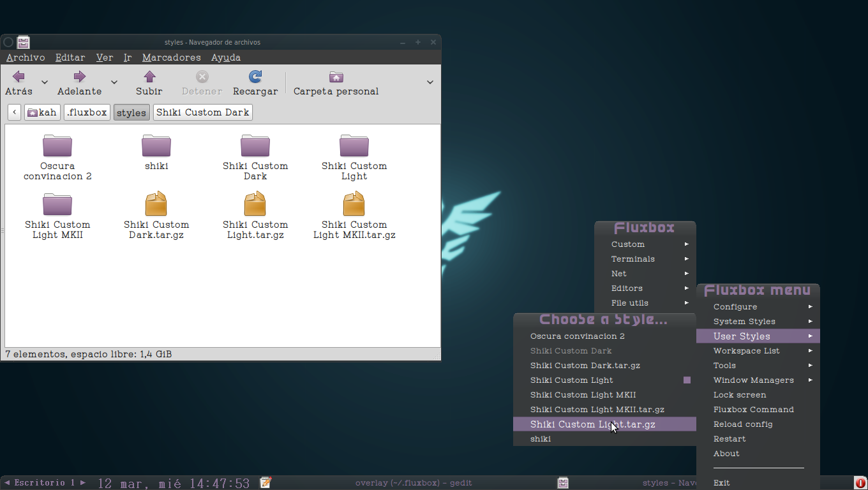Click the kah home path button
Viewport: 868px width, 490px height.
click(42, 112)
